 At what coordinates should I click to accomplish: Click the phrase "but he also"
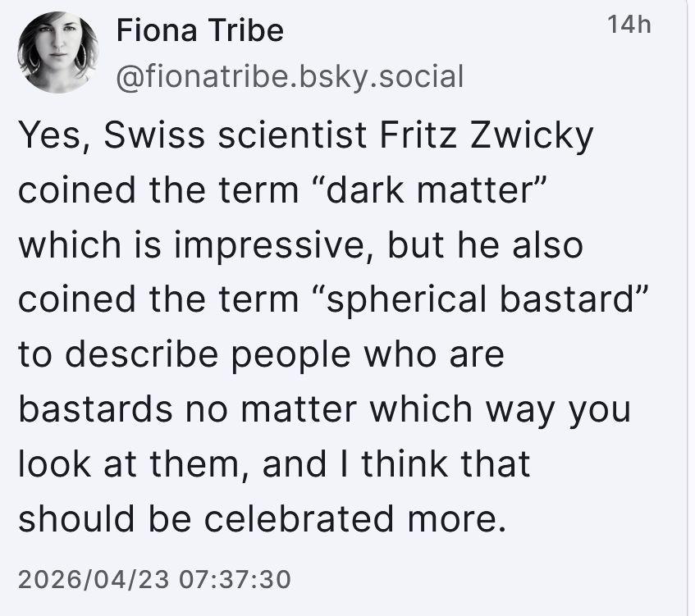(x=485, y=245)
